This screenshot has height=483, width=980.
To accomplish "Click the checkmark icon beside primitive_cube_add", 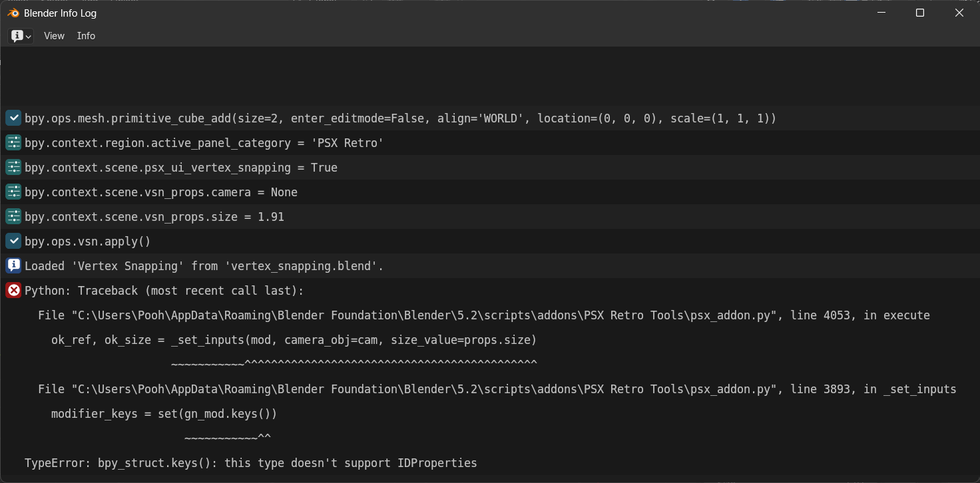I will tap(13, 118).
